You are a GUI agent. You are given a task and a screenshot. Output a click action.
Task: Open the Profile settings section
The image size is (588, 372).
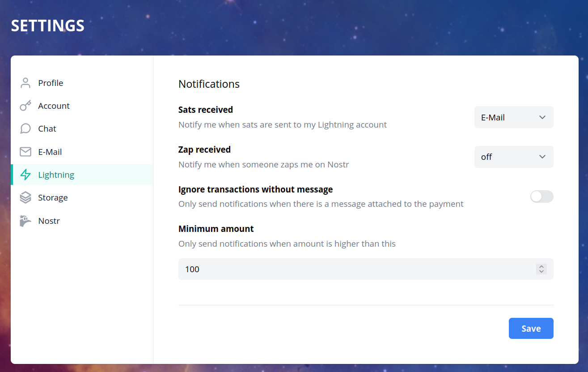51,83
